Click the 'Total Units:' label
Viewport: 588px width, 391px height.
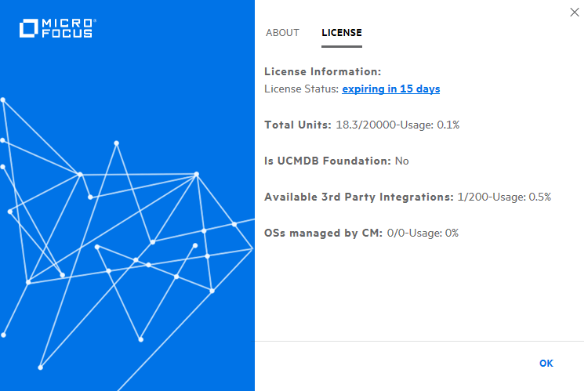pos(298,125)
